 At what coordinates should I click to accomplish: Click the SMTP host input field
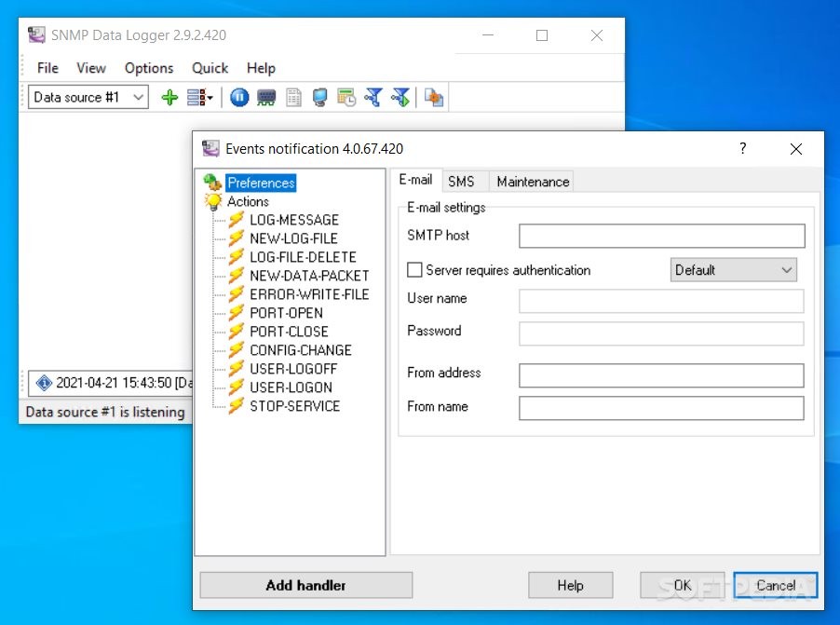click(x=661, y=236)
